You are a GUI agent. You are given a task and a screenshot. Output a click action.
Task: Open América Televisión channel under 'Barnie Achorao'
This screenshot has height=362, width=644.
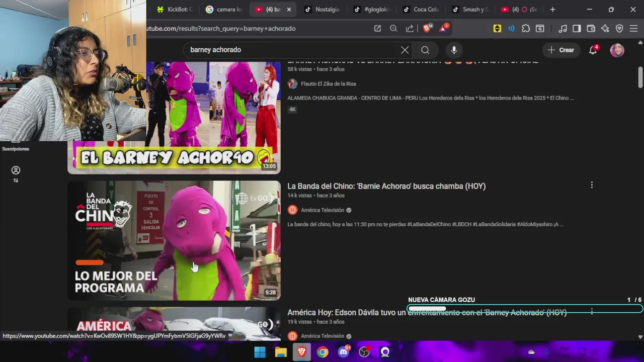click(x=323, y=210)
